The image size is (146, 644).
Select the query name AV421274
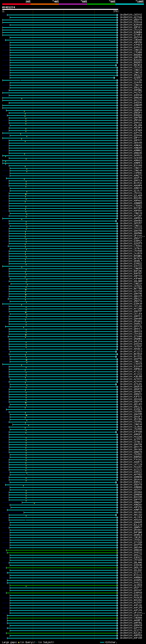point(8,8)
